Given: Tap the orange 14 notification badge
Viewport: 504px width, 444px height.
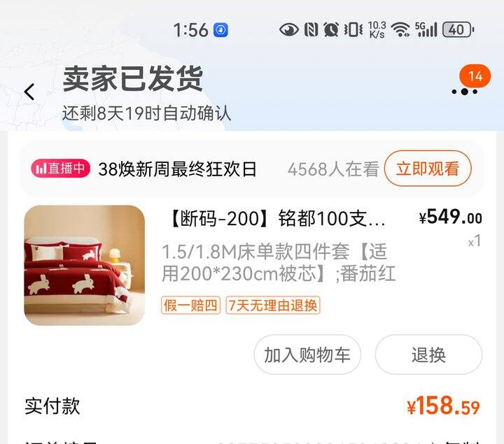Looking at the screenshot, I should [x=475, y=76].
